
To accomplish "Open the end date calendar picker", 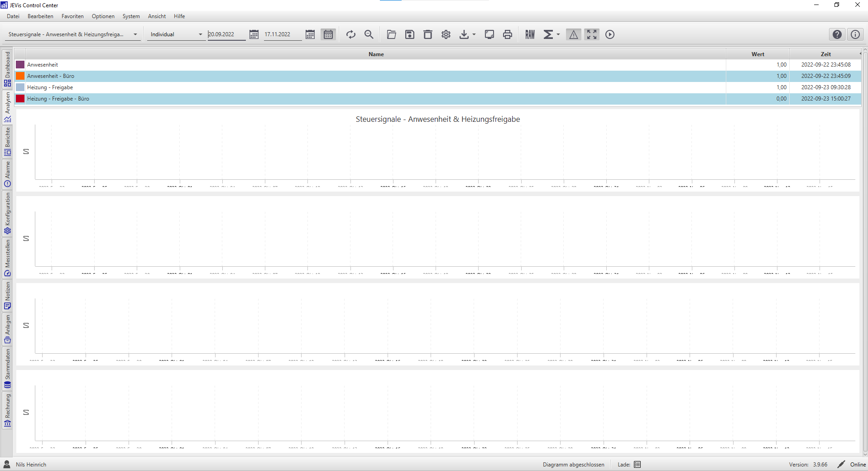I will (310, 34).
